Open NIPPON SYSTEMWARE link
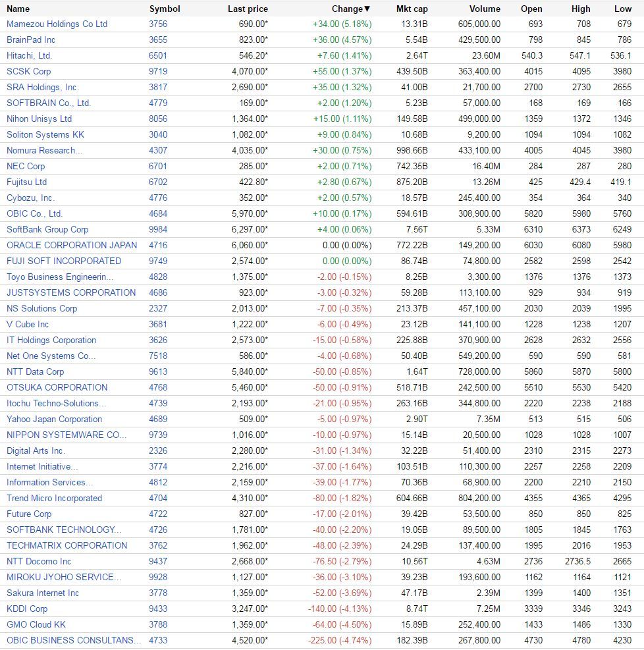Screen dimensions: 644x650 click(67, 435)
